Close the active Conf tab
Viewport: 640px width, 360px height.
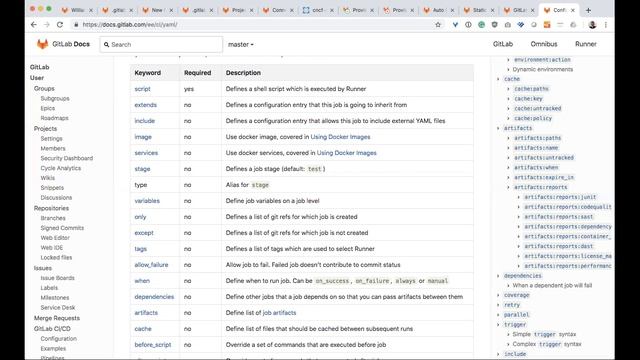coord(573,10)
